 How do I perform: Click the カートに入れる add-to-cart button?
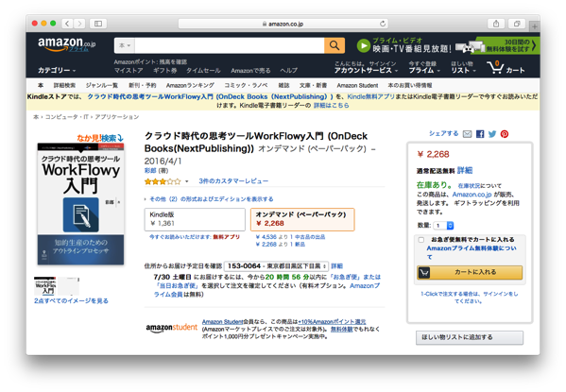point(470,272)
